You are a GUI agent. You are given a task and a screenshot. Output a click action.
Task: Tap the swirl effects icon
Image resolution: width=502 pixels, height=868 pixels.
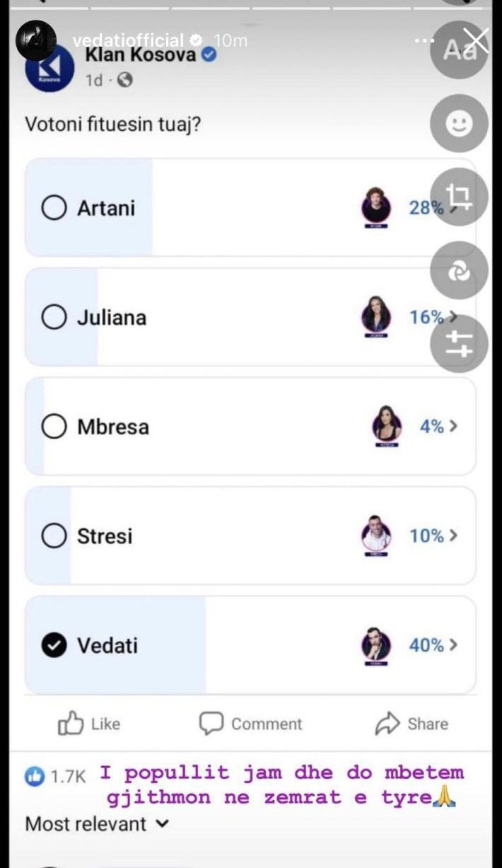click(x=459, y=271)
